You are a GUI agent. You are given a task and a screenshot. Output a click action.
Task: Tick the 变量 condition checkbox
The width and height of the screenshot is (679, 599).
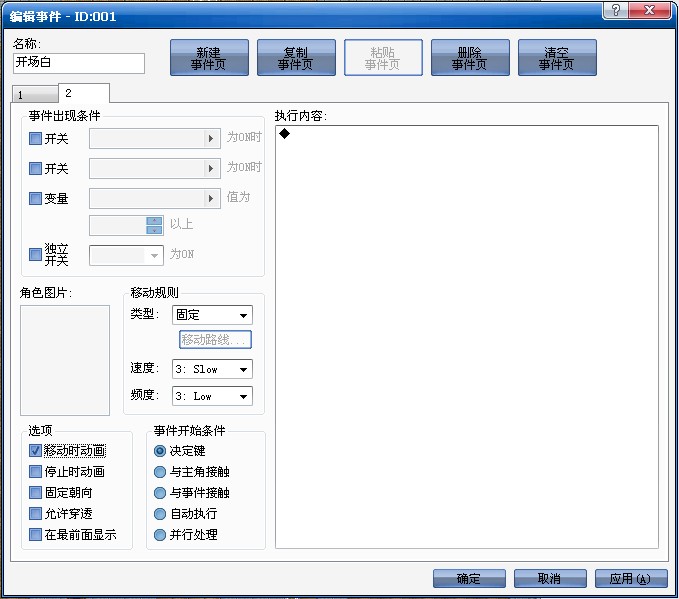pos(35,198)
